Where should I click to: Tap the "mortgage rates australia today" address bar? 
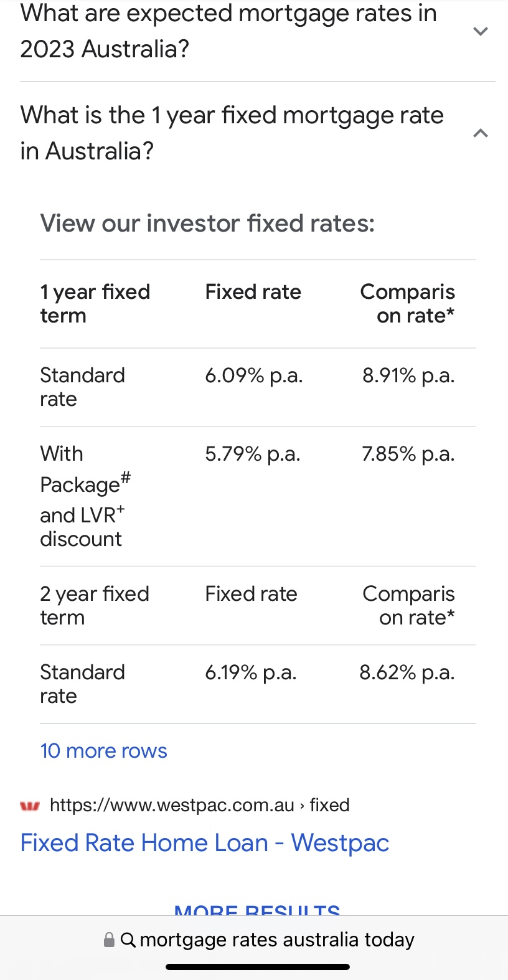coord(276,940)
